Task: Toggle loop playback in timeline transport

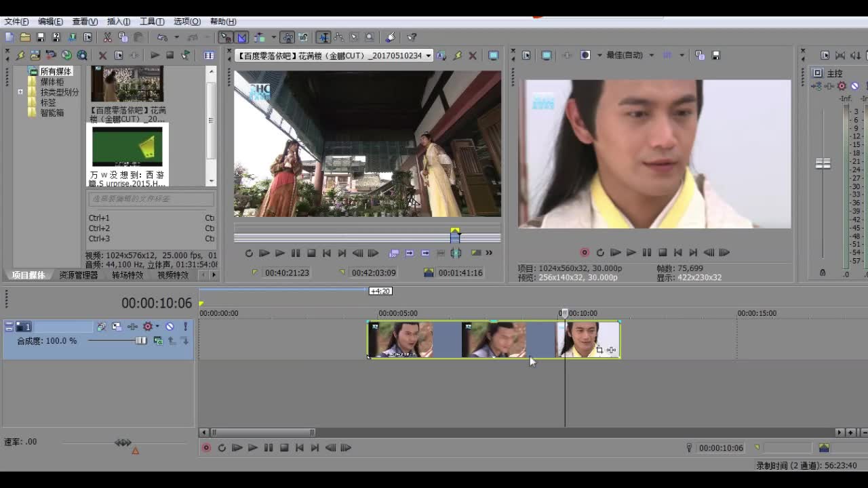Action: [x=222, y=448]
